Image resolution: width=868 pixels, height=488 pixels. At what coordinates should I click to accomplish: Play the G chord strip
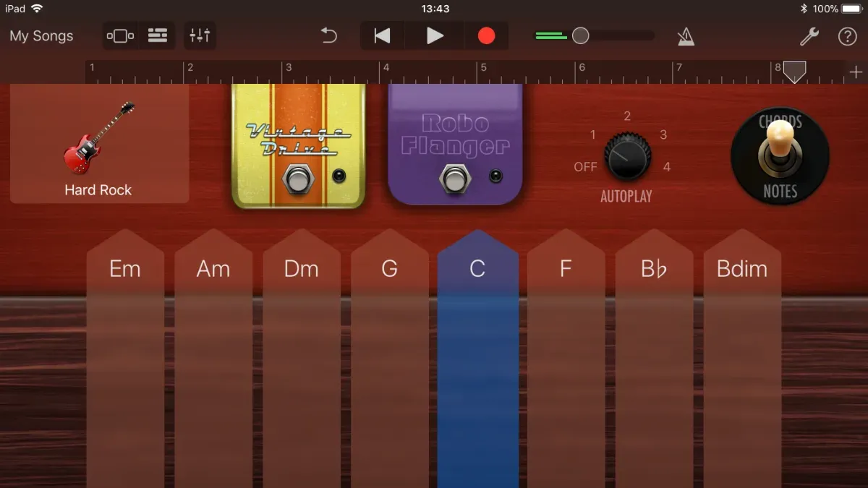390,358
